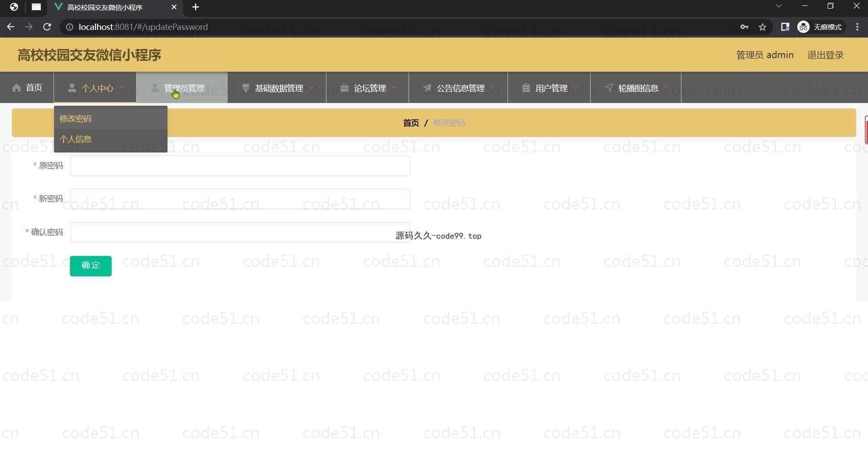Click the person icon in 个人中心
The width and height of the screenshot is (868, 462).
[x=72, y=88]
